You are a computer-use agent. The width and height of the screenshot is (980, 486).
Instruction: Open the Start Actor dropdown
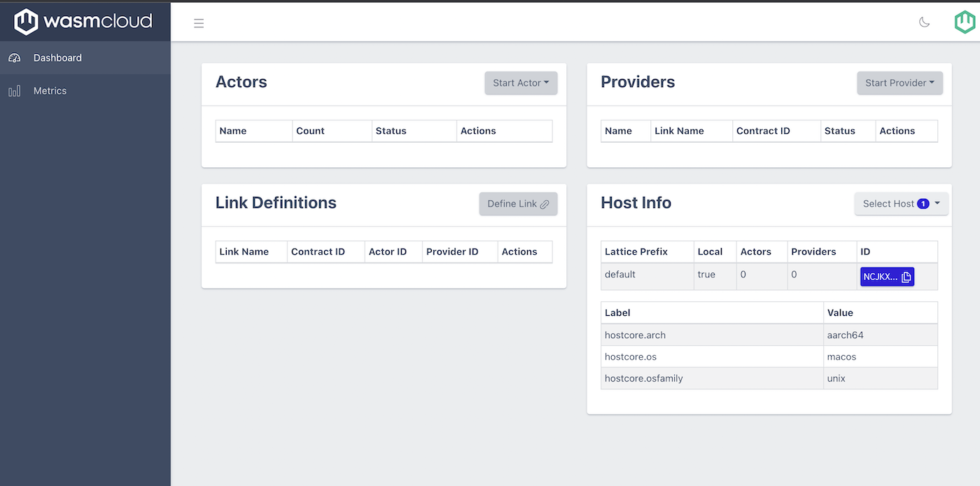point(521,83)
